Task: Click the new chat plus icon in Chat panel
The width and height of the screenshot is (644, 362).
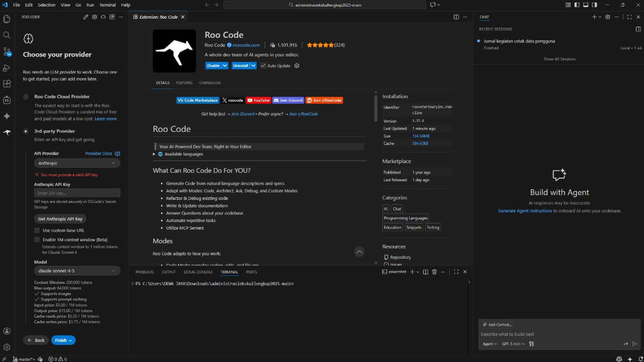Action: [x=594, y=17]
